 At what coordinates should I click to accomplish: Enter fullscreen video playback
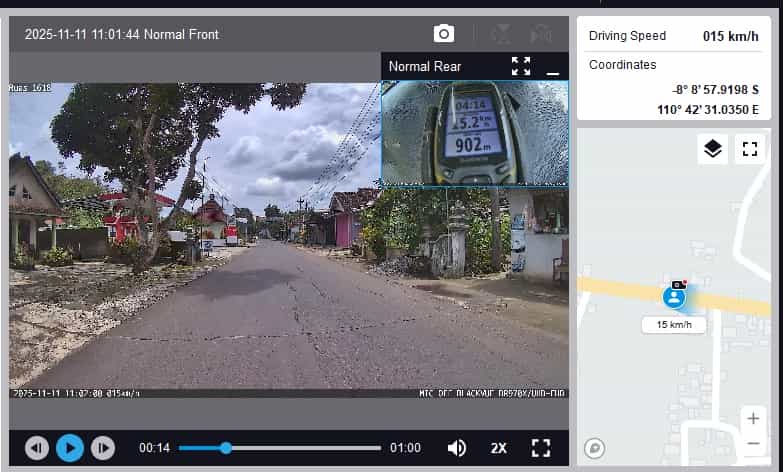[541, 448]
